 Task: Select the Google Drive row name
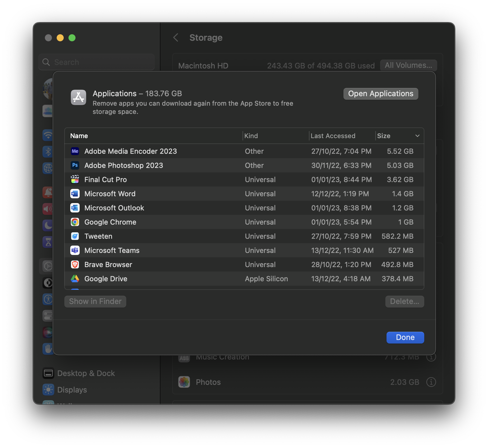coord(106,279)
